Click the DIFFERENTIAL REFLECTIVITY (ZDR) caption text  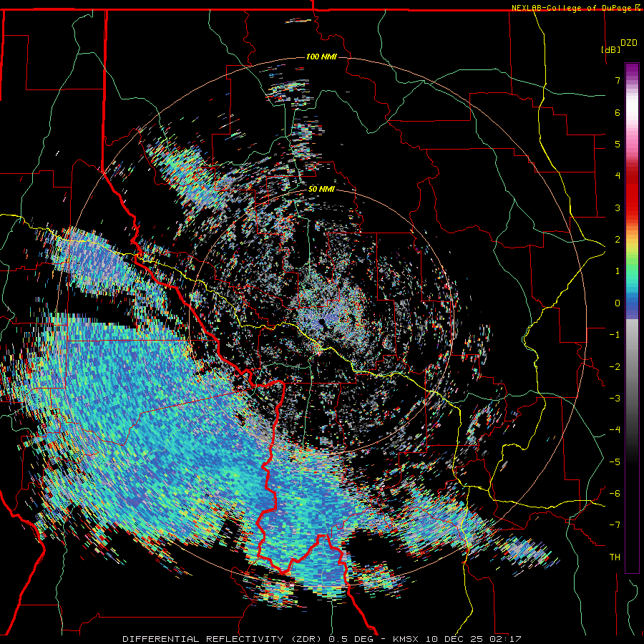(x=223, y=639)
